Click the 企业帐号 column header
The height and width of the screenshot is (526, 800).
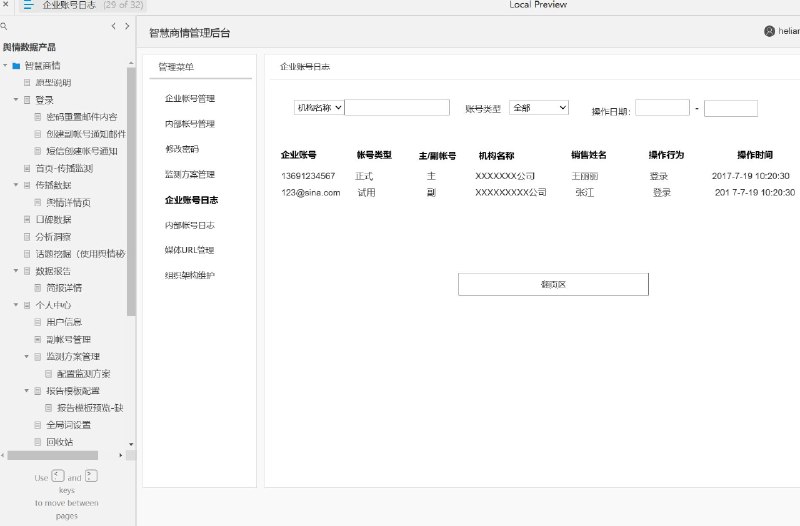(298, 155)
